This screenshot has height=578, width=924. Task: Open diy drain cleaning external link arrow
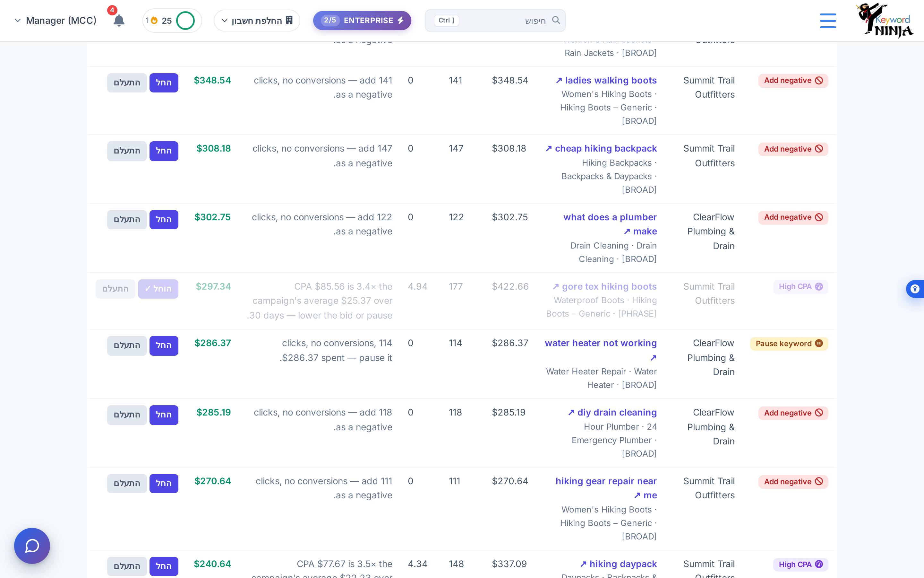coord(571,413)
